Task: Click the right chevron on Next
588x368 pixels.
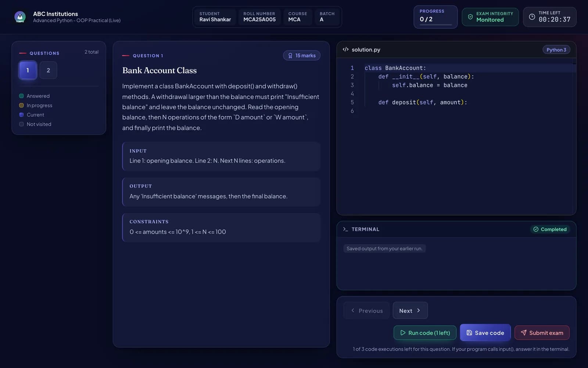Action: [x=418, y=311]
